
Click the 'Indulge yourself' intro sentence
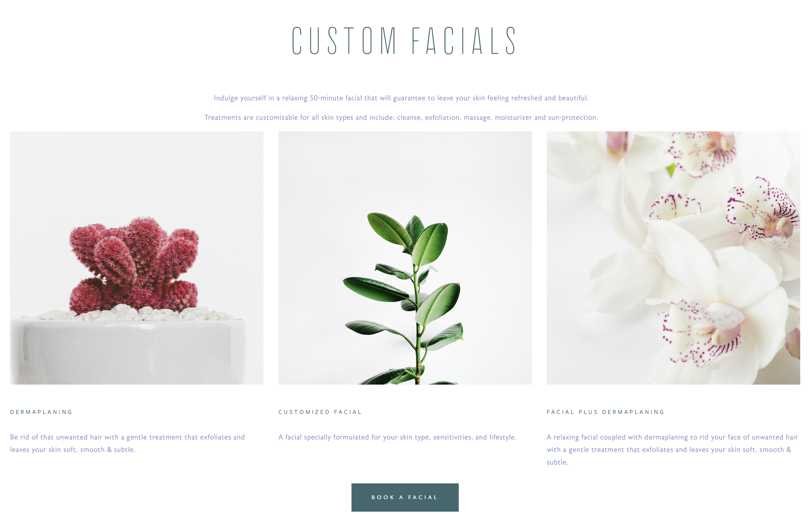click(401, 98)
